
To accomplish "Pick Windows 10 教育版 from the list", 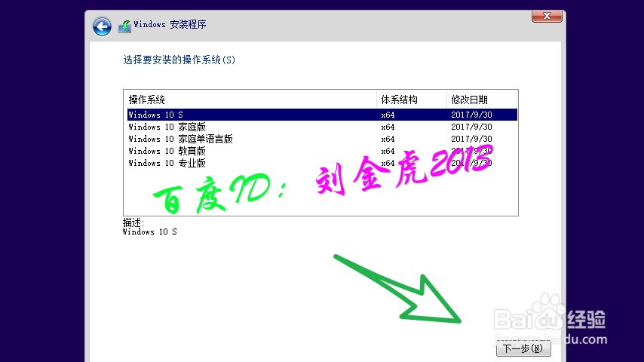I will tap(322, 151).
